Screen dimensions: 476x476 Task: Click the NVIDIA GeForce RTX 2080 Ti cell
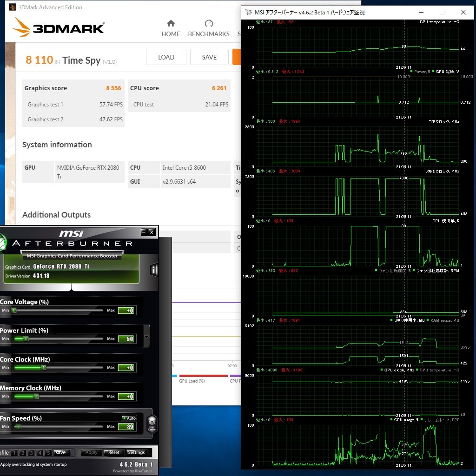tap(89, 172)
